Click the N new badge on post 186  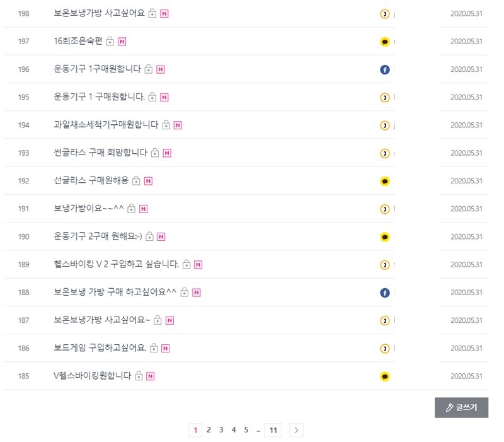[x=166, y=348]
